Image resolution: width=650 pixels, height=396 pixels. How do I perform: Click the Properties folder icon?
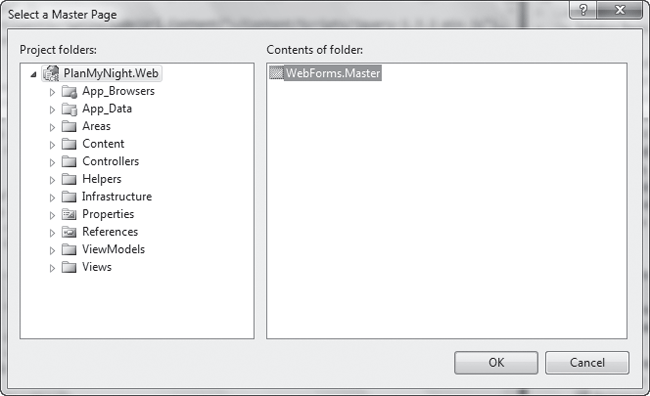tap(69, 214)
